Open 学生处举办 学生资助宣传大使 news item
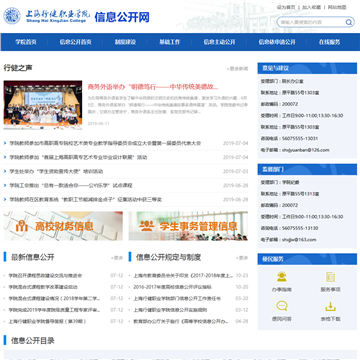The width and height of the screenshot is (360, 360). pyautogui.click(x=56, y=171)
